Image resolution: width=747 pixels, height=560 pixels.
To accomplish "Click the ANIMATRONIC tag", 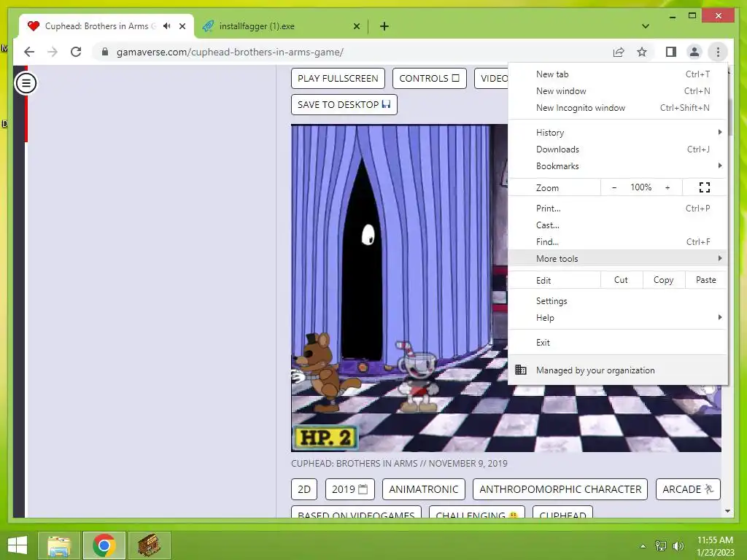I will coord(424,489).
